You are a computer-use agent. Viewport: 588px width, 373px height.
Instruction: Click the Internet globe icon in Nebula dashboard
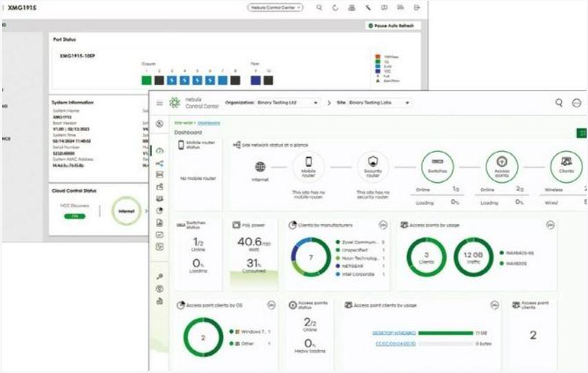click(x=260, y=167)
